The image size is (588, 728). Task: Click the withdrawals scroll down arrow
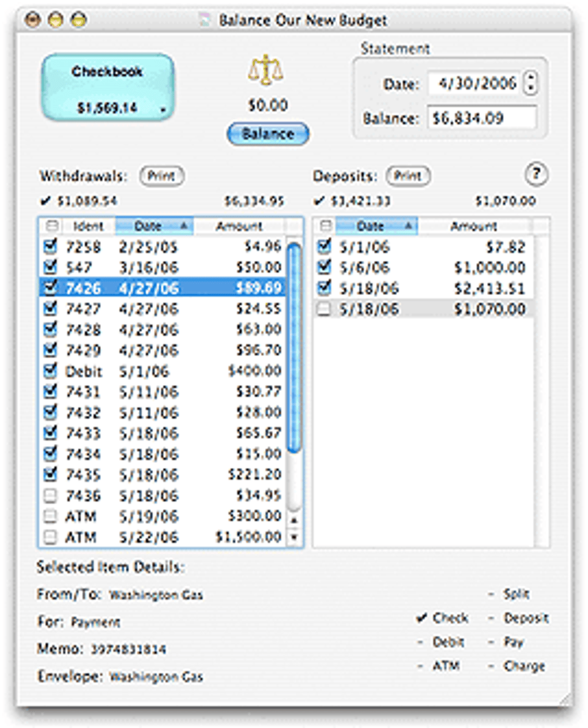pos(294,538)
